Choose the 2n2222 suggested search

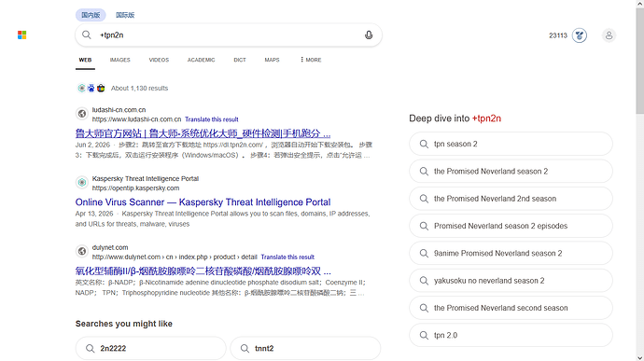(x=150, y=348)
